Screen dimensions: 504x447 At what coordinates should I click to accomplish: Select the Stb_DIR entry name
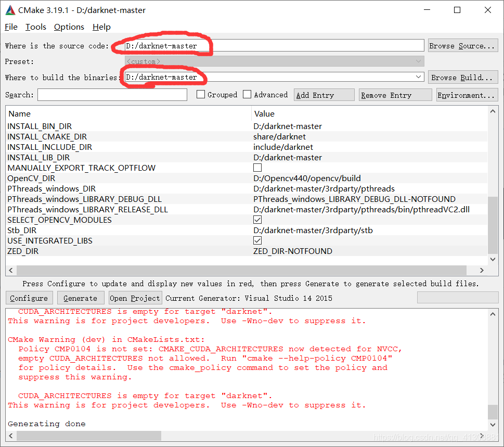[22, 230]
